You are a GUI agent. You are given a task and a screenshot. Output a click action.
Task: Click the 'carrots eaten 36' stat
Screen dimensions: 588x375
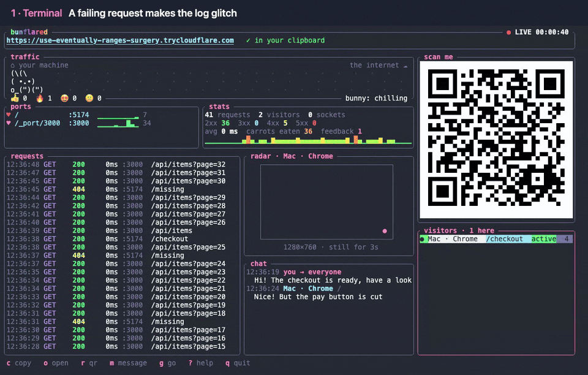point(279,131)
